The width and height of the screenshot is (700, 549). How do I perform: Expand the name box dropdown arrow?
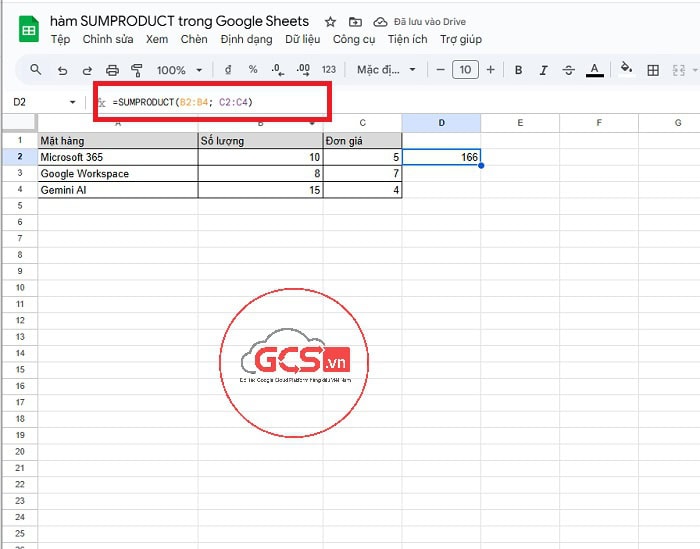click(72, 102)
